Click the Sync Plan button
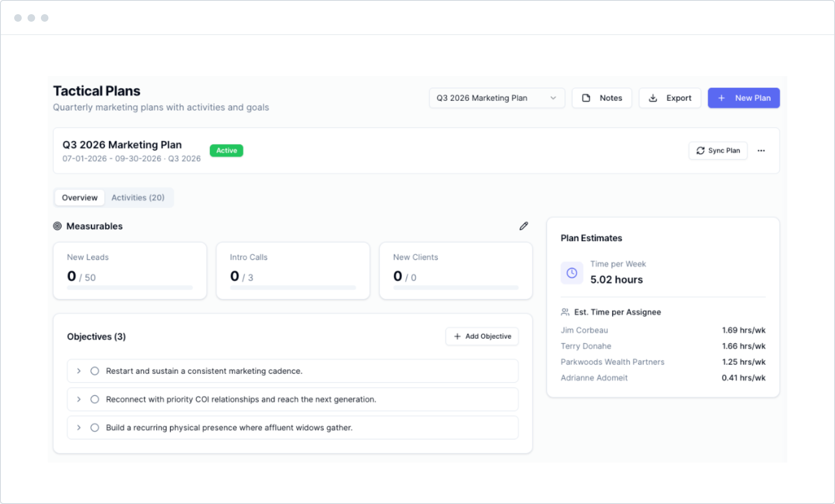Screen dimensions: 835x504 (x=718, y=151)
